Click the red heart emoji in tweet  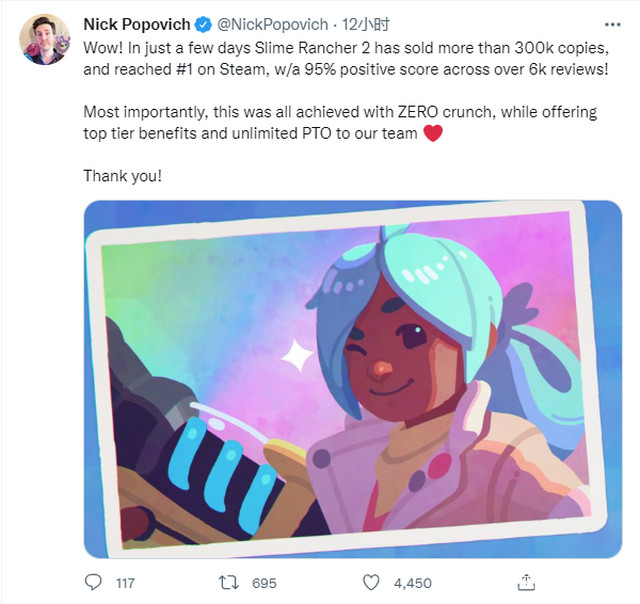coord(433,134)
